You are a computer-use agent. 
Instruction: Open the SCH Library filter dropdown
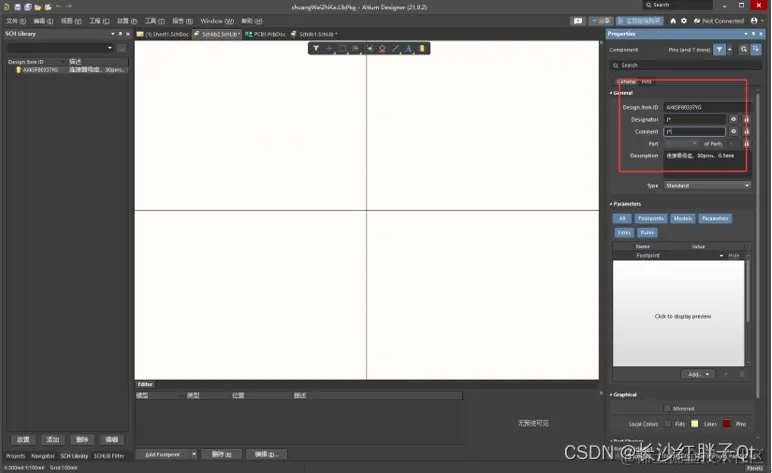coord(109,48)
